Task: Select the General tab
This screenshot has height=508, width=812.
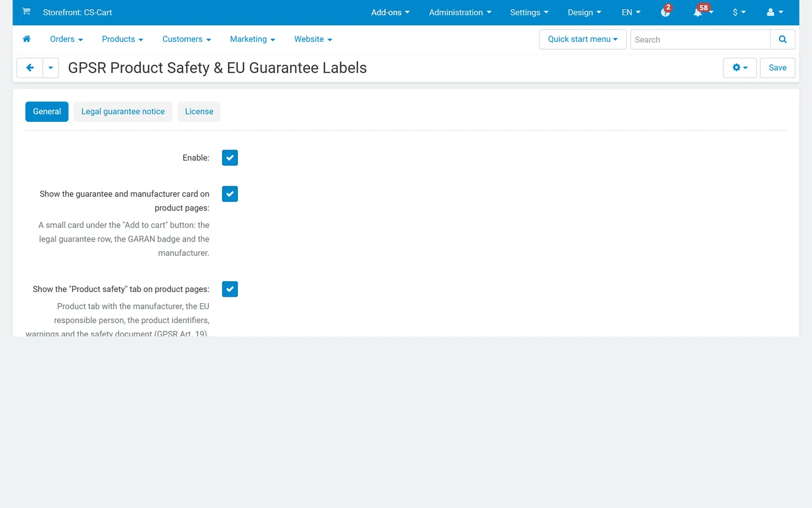Action: (47, 112)
